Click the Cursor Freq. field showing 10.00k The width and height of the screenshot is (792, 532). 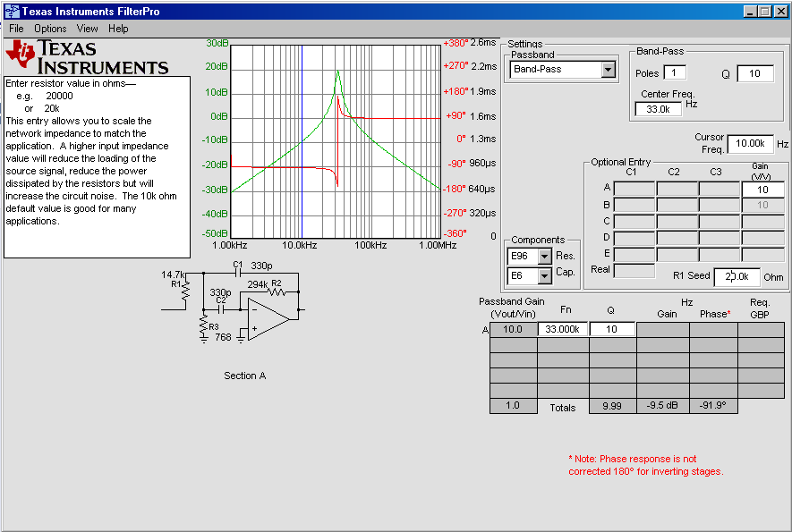pyautogui.click(x=750, y=144)
